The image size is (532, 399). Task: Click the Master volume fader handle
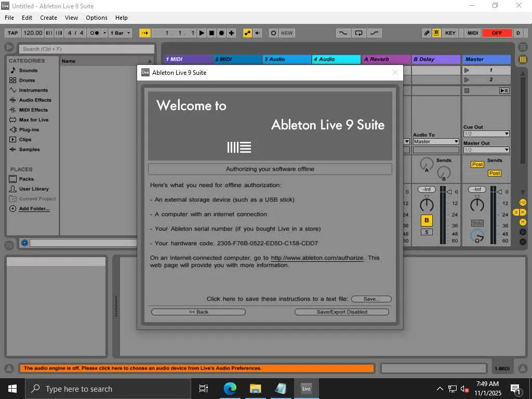499,192
